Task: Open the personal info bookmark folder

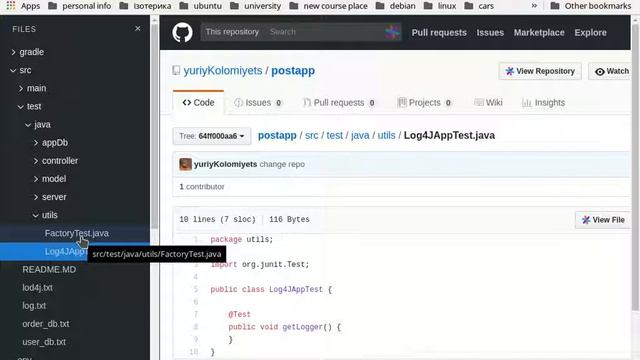Action: [80, 6]
